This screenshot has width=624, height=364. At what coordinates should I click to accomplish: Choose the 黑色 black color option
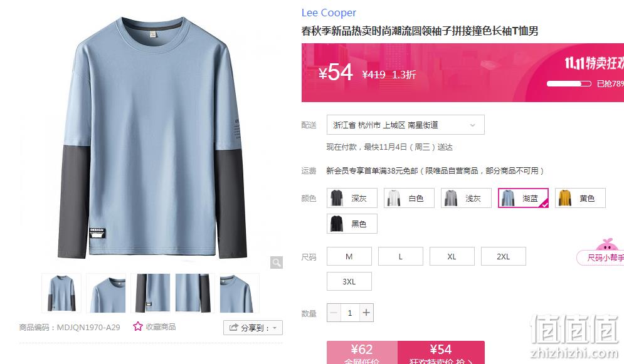(x=352, y=224)
